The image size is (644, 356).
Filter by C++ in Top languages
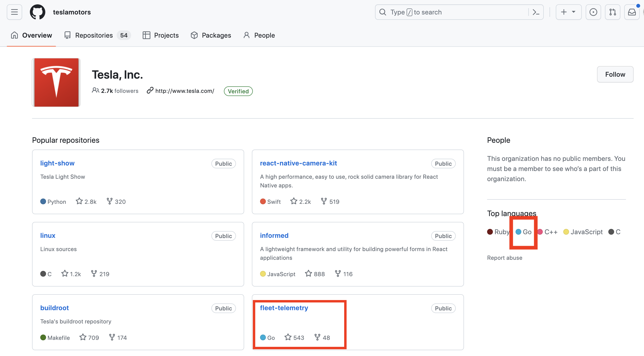tap(548, 232)
